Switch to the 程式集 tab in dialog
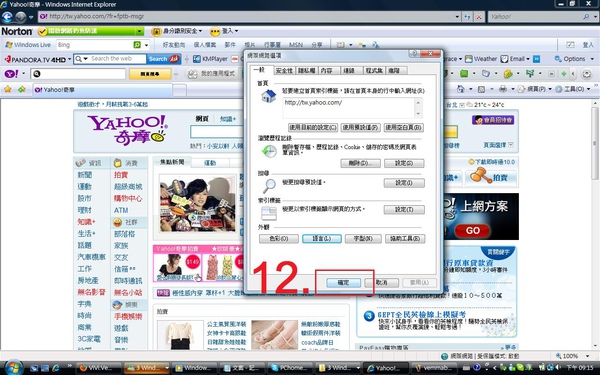Image resolution: width=600 pixels, height=375 pixels. coord(374,71)
